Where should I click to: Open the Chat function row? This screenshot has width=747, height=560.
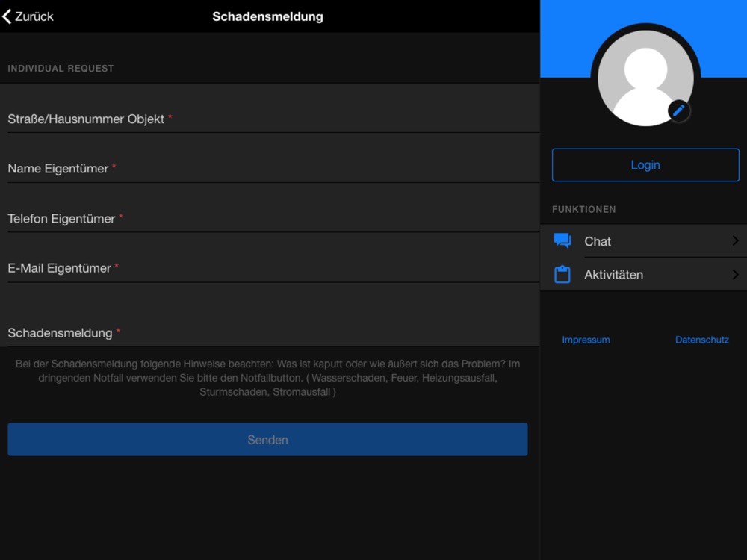[x=644, y=241]
